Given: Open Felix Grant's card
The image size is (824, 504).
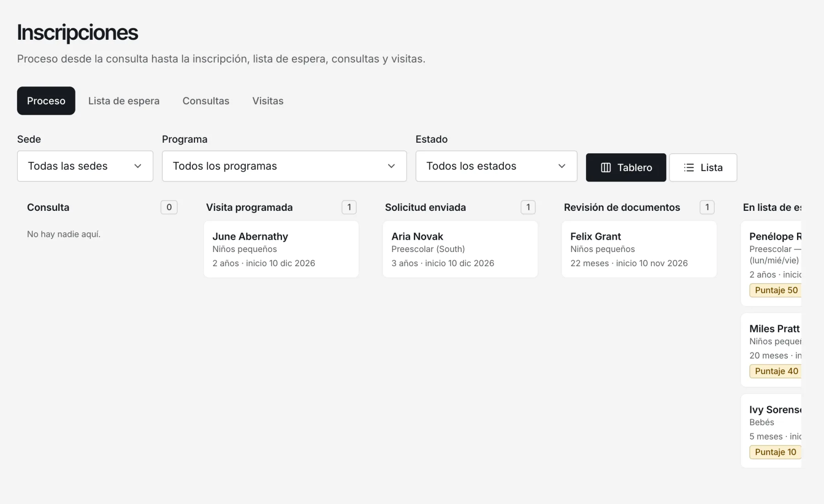Looking at the screenshot, I should (x=639, y=249).
